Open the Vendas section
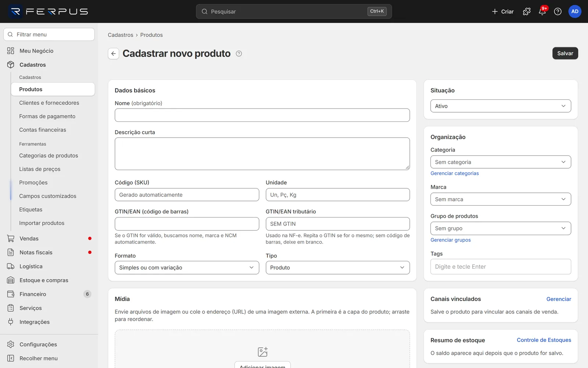 [49, 238]
